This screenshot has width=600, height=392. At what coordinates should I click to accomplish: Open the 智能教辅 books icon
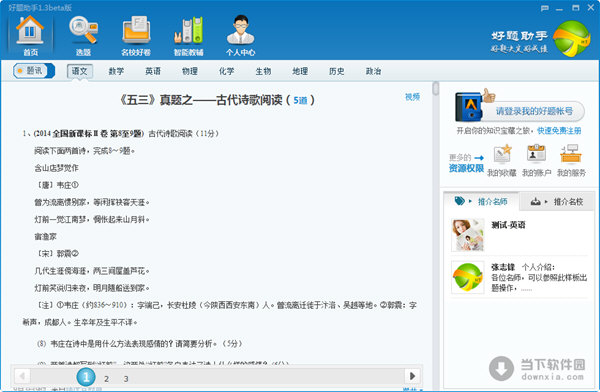click(188, 36)
